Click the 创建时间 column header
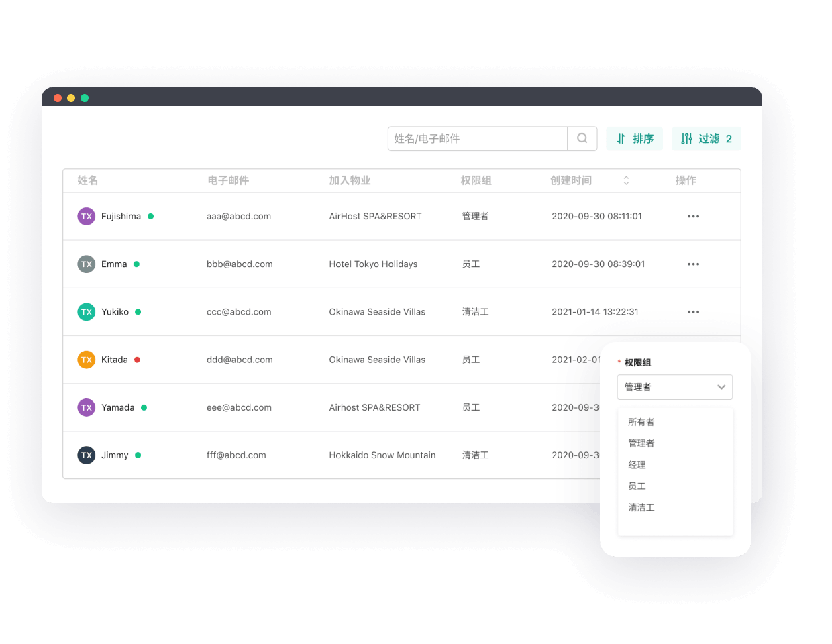Screen dimensions: 832x644 [571, 180]
